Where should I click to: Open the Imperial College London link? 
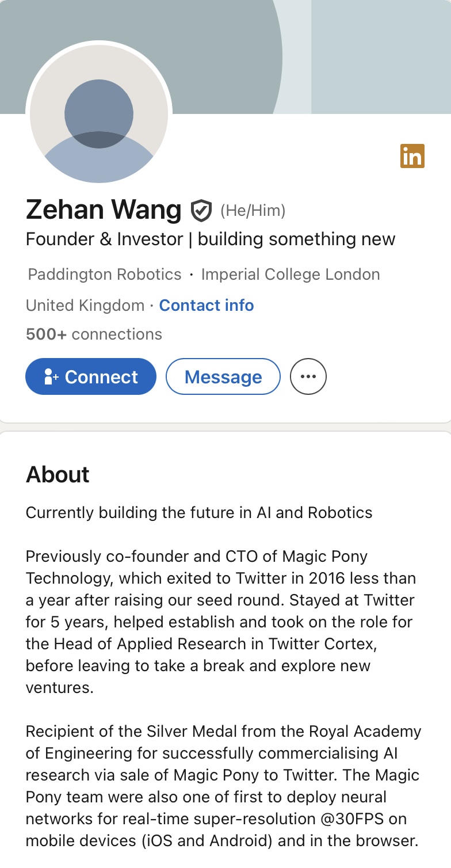pos(291,275)
